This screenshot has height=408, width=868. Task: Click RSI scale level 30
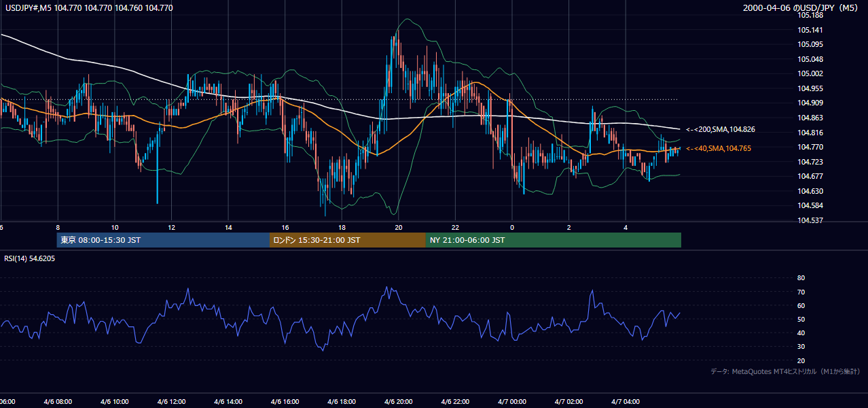click(x=801, y=347)
